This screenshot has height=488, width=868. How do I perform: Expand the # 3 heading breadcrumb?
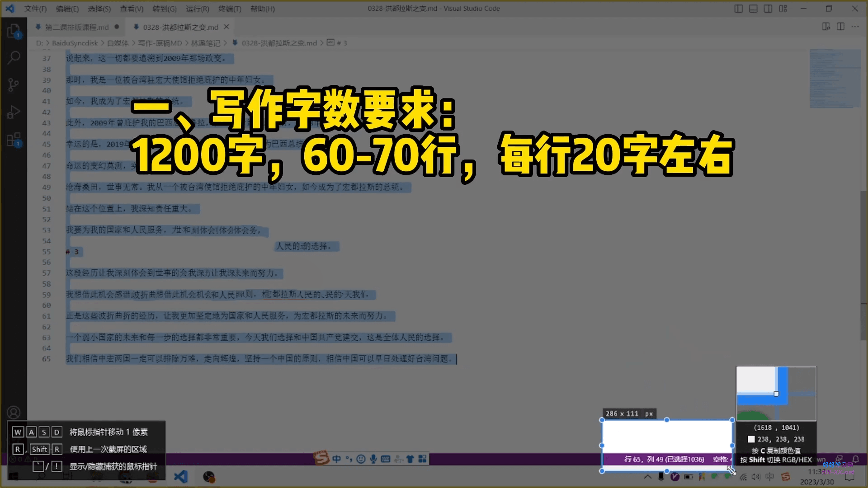click(x=337, y=43)
